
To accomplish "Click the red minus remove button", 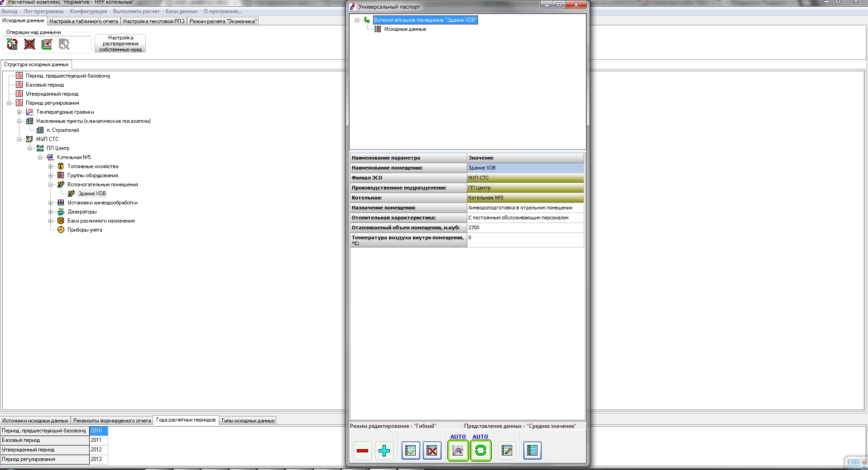I will [x=362, y=451].
